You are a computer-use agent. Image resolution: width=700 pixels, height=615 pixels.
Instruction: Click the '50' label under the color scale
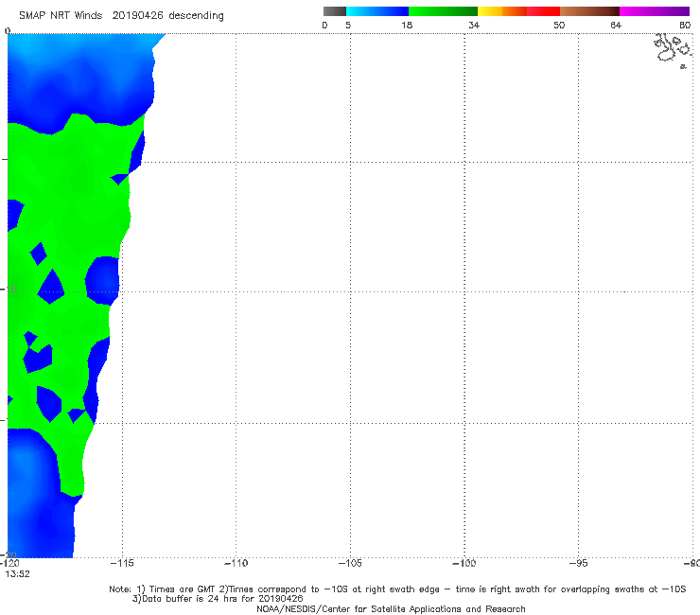pos(559,25)
